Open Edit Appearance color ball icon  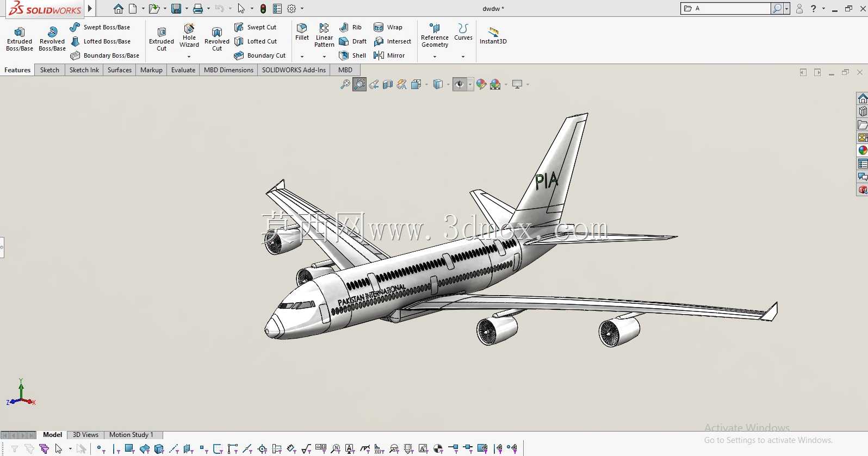[x=481, y=84]
